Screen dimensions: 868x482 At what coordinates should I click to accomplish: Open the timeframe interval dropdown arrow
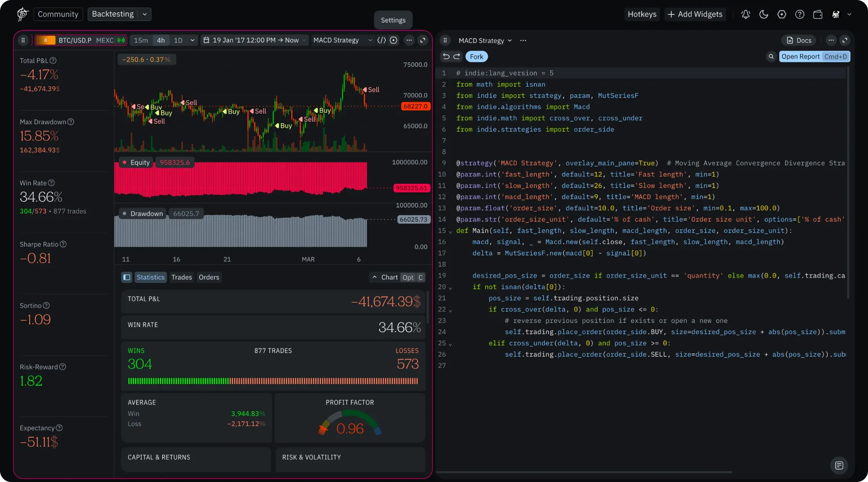point(192,40)
